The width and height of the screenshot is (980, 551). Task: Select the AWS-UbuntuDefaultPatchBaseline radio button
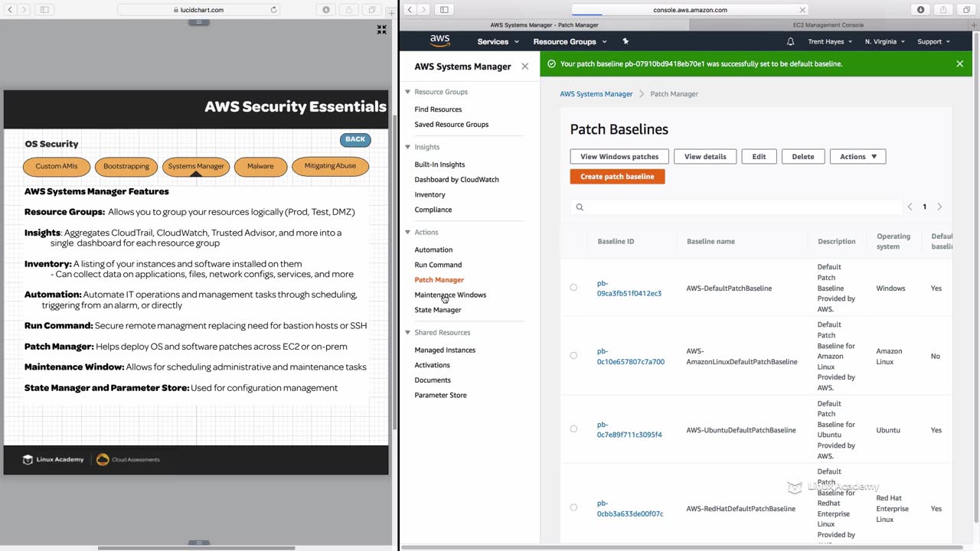coord(573,429)
